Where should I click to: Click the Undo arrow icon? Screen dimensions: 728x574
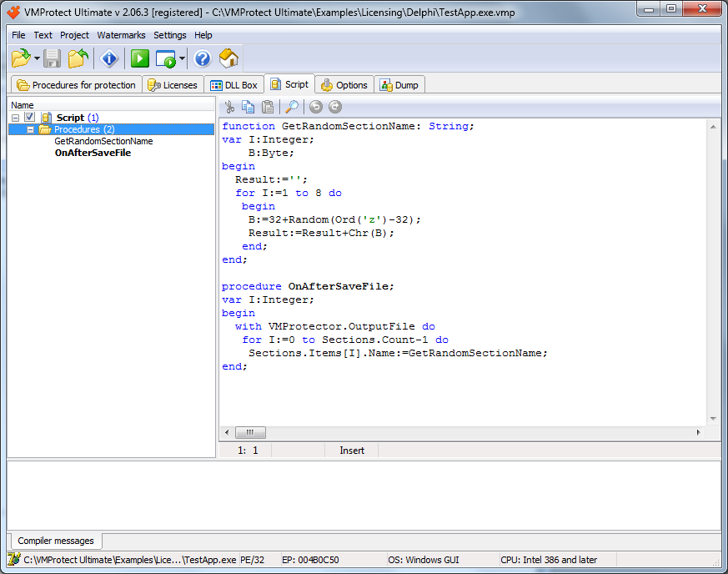click(316, 108)
